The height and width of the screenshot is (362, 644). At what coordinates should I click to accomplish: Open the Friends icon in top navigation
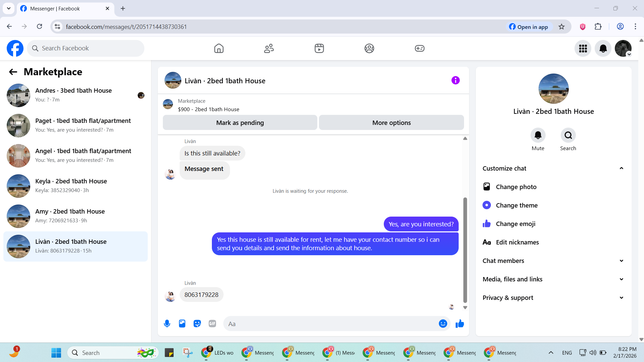pyautogui.click(x=269, y=48)
